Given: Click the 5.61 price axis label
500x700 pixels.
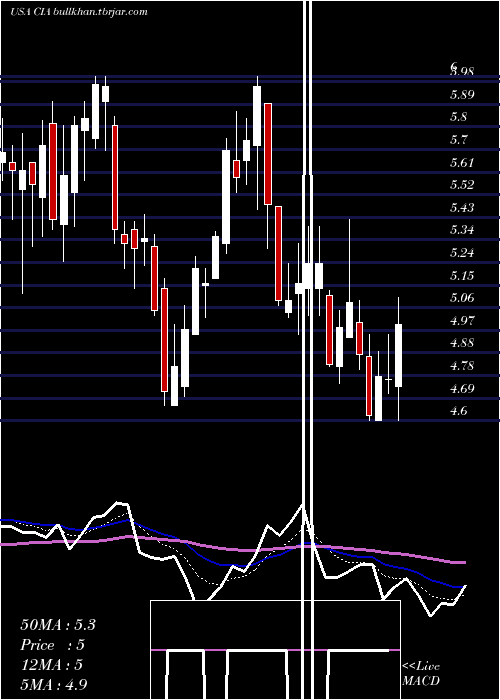Looking at the screenshot, I should (x=462, y=162).
